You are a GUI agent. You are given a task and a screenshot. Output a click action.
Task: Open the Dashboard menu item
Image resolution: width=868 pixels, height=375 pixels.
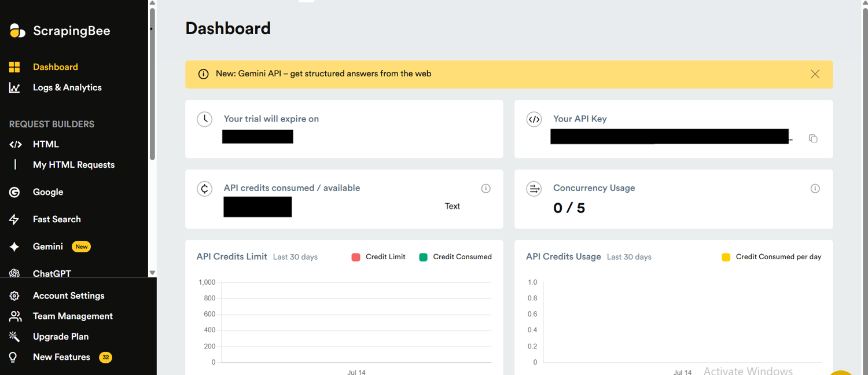pyautogui.click(x=56, y=67)
